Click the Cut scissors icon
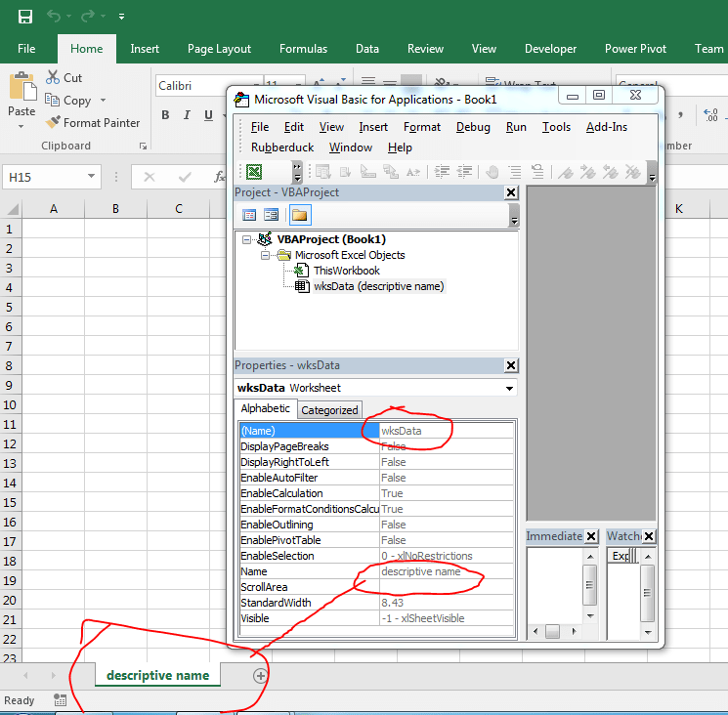728x715 pixels. (x=53, y=77)
